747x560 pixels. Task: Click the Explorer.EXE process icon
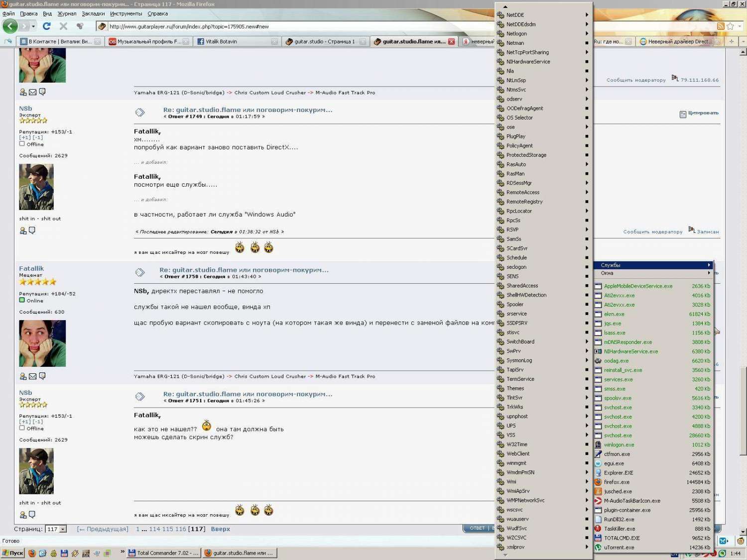(x=598, y=472)
